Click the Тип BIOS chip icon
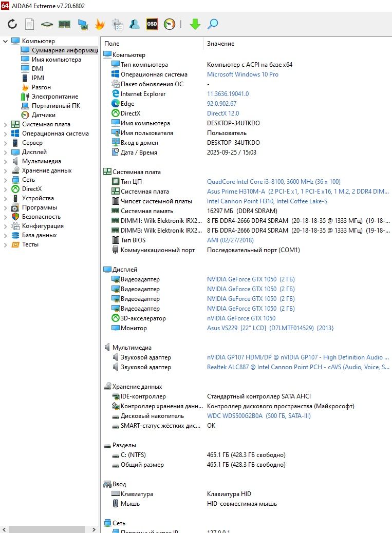The height and width of the screenshot is (533, 392). (x=116, y=240)
